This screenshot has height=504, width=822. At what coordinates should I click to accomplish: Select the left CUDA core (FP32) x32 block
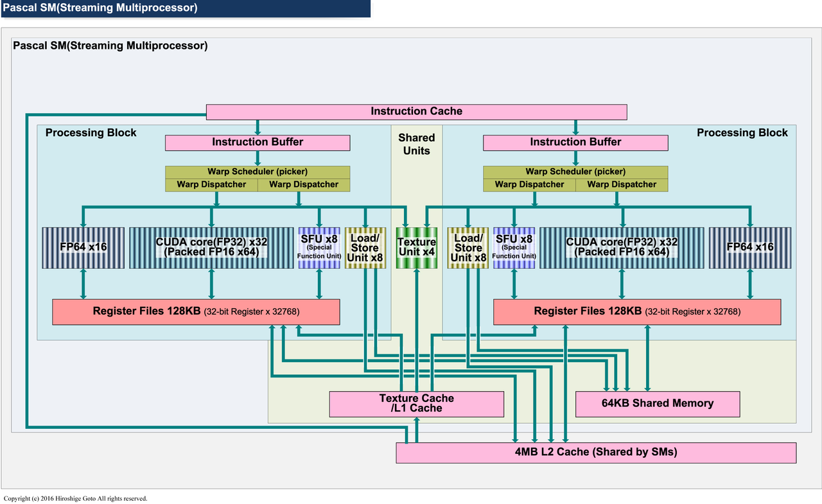pyautogui.click(x=211, y=247)
